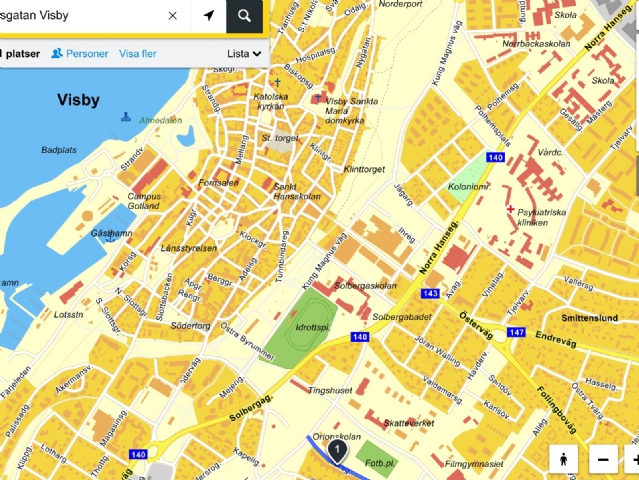Click the 'Södertorg' label
This screenshot has width=639, height=480.
tap(190, 326)
